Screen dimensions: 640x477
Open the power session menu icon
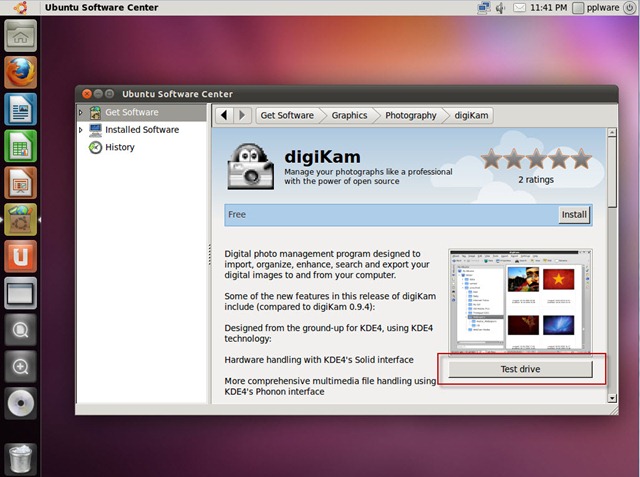(630, 7)
